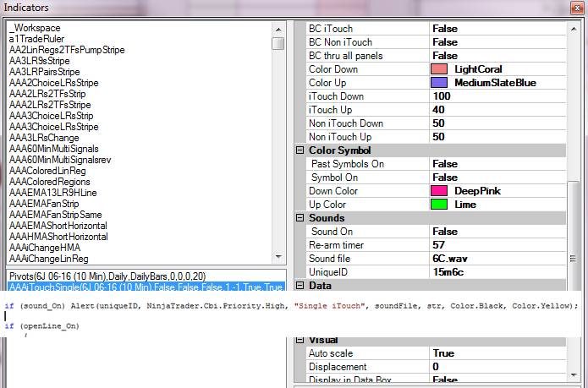
Task: Edit the iTouch Down value 100
Action: (x=497, y=96)
